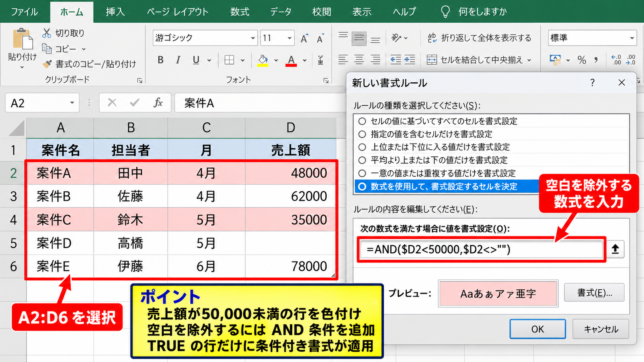This screenshot has width=644, height=362.
Task: Click the Cut (切り取り) scissors icon
Action: point(47,33)
